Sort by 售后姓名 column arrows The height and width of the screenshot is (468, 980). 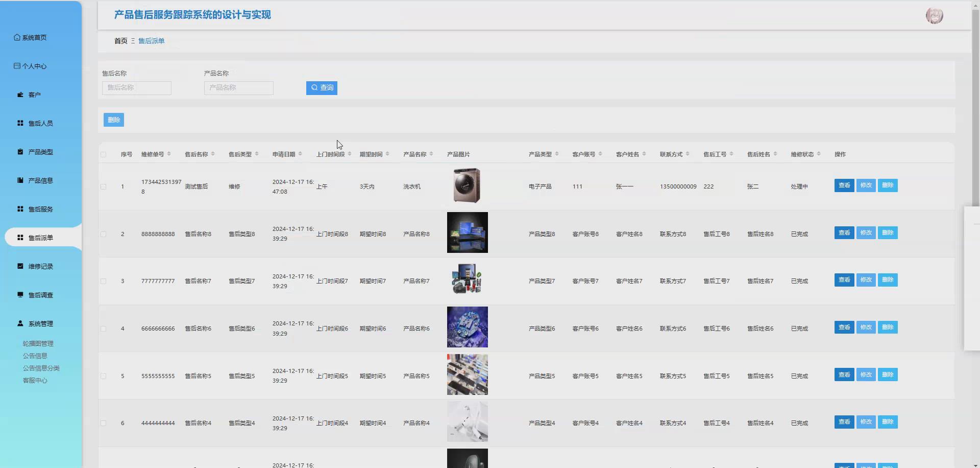pyautogui.click(x=775, y=154)
